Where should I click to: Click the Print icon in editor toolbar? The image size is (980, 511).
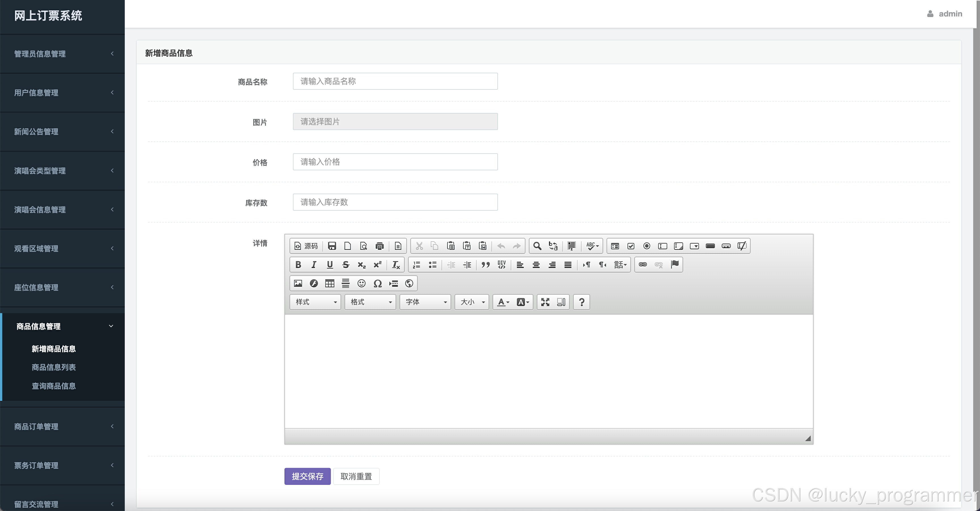[379, 246]
